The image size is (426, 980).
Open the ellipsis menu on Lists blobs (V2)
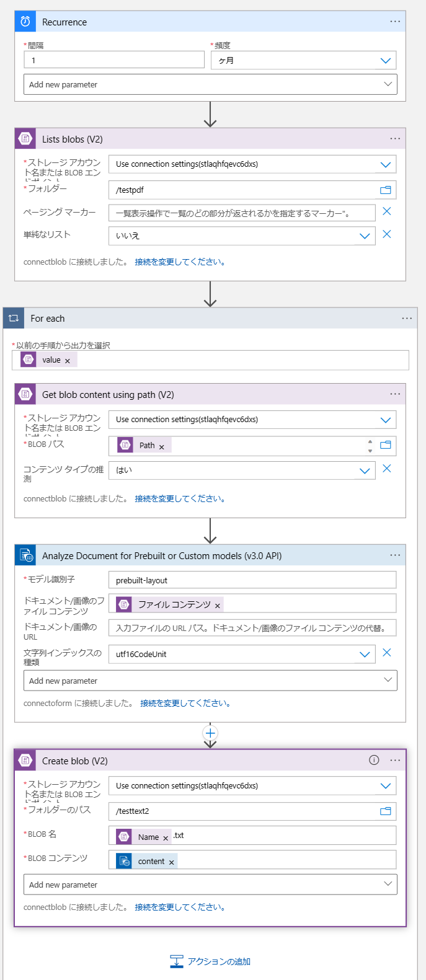coord(395,138)
